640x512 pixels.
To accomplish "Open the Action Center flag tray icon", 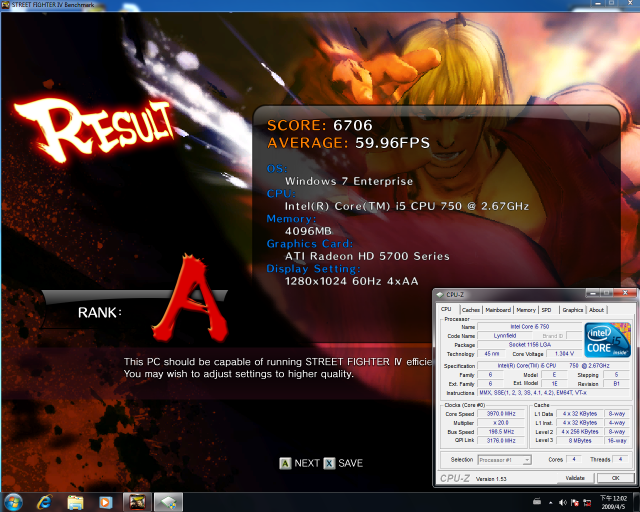I will point(575,503).
